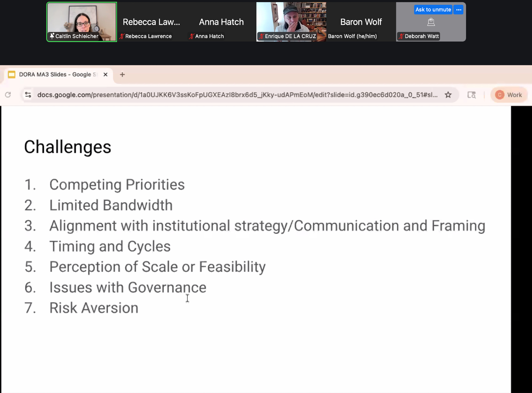Click Enrique DE LA CRUZ's muted mic icon
The width and height of the screenshot is (532, 393).
[261, 36]
